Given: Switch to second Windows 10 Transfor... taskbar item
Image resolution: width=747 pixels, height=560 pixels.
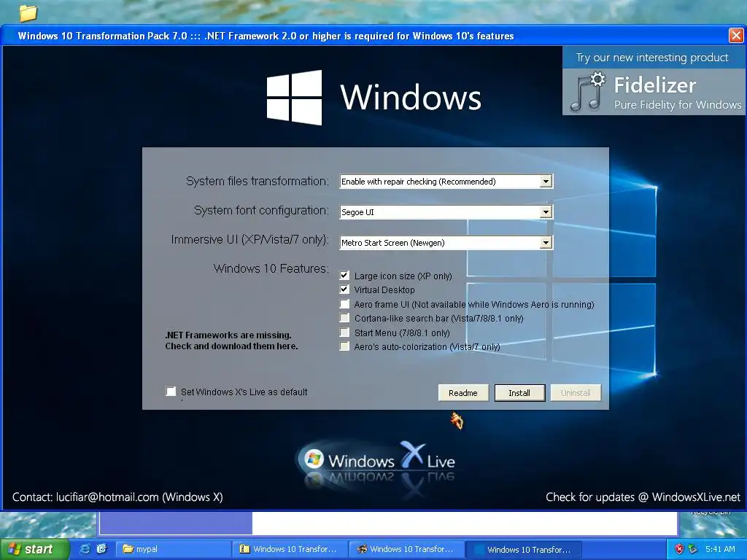Looking at the screenshot, I should [x=407, y=549].
